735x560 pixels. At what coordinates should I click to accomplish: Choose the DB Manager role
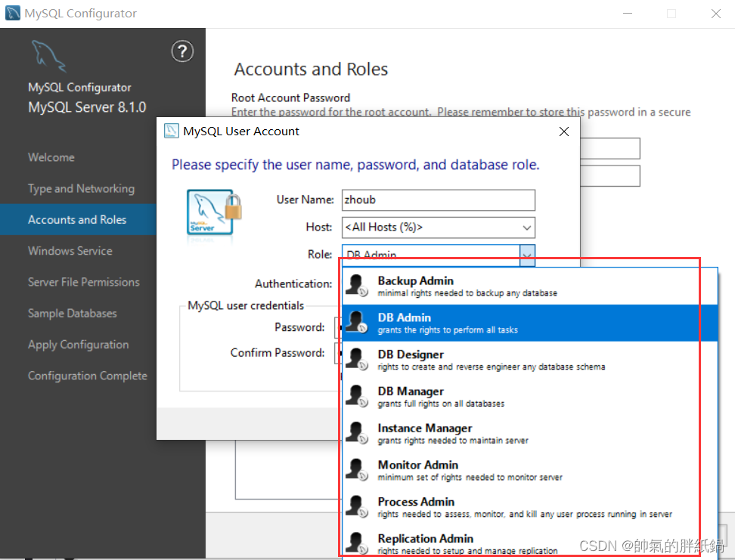530,397
